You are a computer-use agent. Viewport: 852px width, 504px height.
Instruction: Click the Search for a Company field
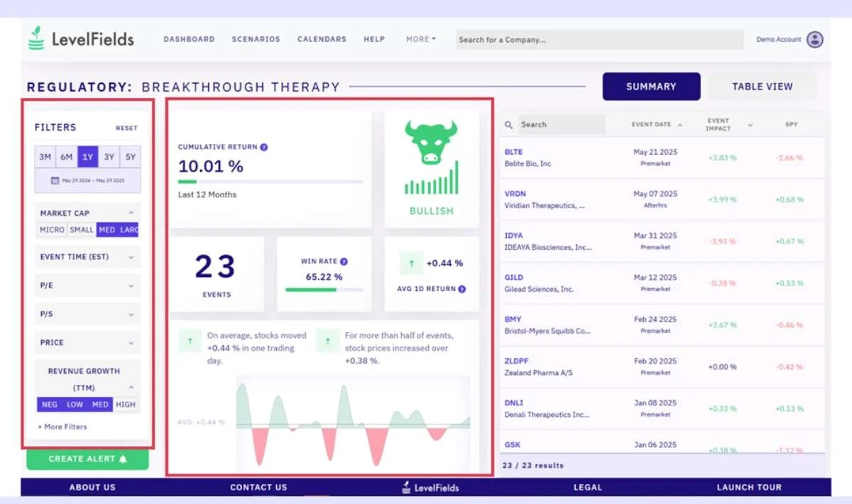tap(599, 40)
